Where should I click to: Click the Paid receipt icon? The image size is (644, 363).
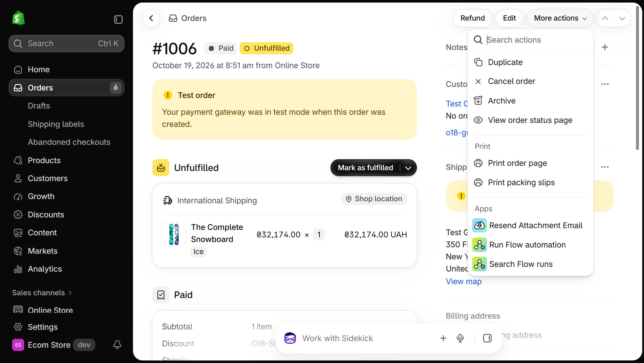[x=161, y=295]
